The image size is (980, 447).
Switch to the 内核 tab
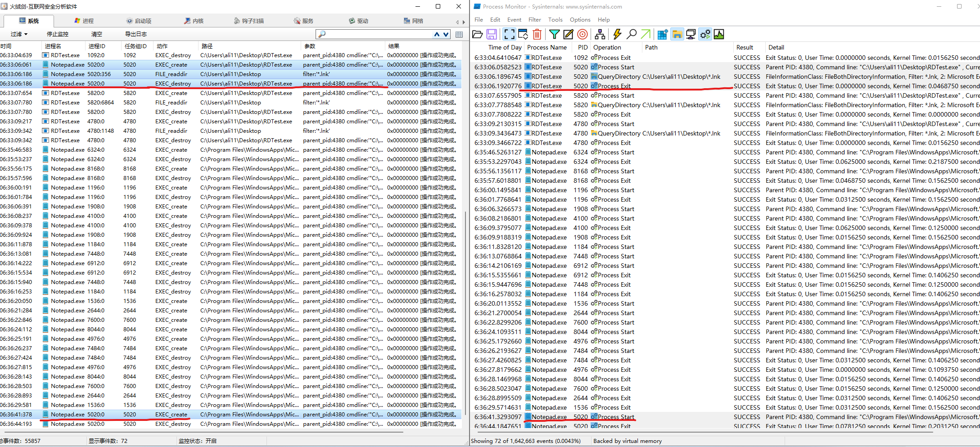point(194,21)
